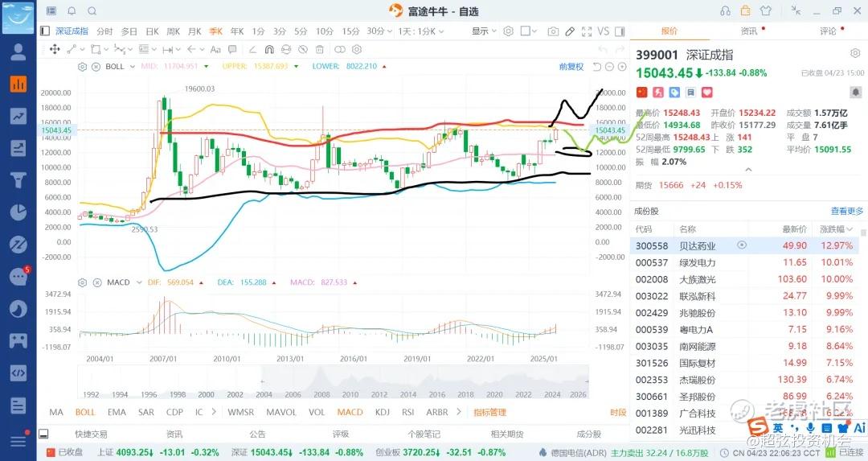Open the 资讯 tab in right panel
The height and width of the screenshot is (461, 868).
(749, 31)
